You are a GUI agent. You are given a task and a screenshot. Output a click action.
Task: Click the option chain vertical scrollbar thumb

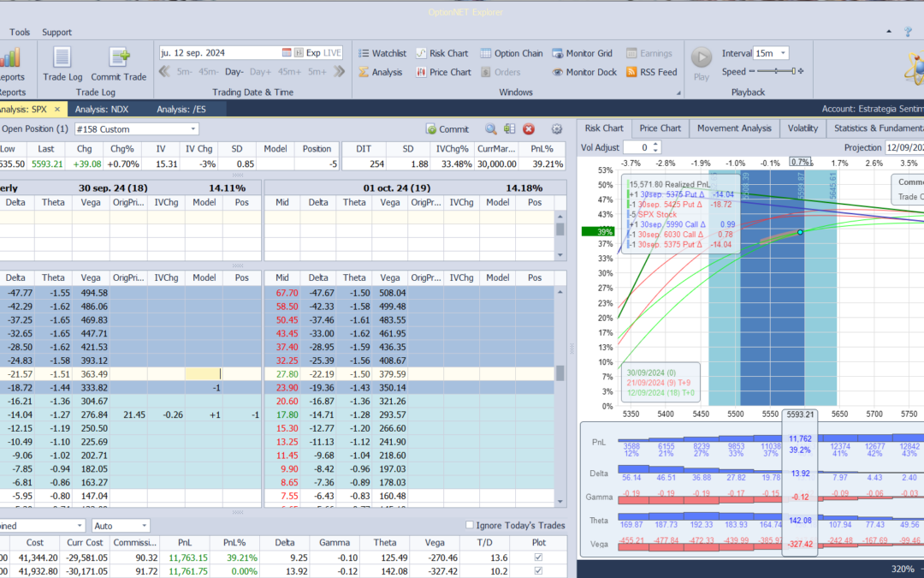[x=560, y=372]
